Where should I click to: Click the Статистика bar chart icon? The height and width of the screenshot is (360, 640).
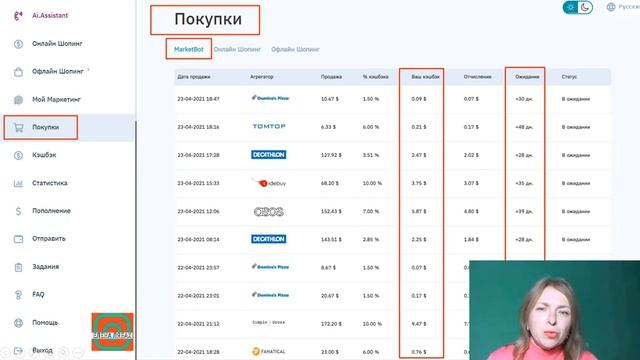tap(18, 183)
